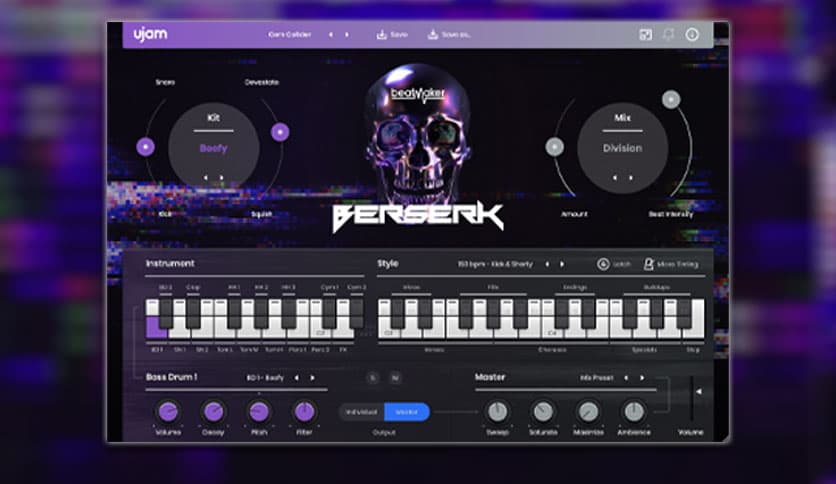
Task: Adjust the Snare slider handle
Action: pyautogui.click(x=146, y=147)
